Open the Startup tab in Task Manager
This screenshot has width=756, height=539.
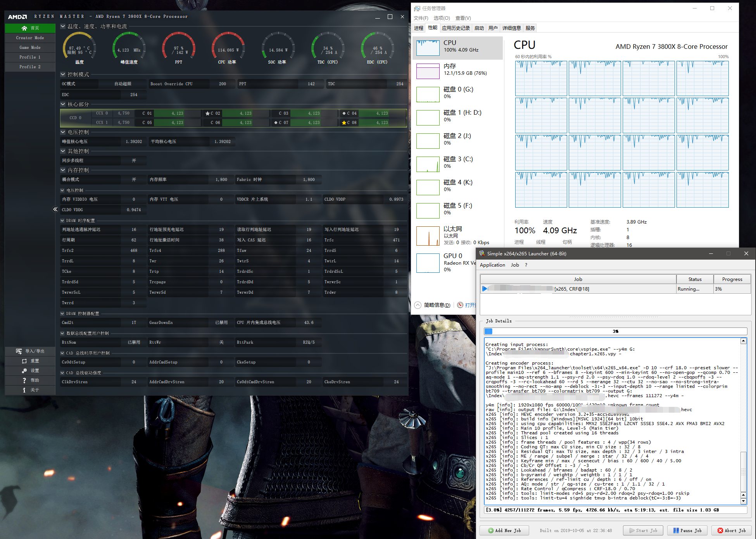pos(479,28)
